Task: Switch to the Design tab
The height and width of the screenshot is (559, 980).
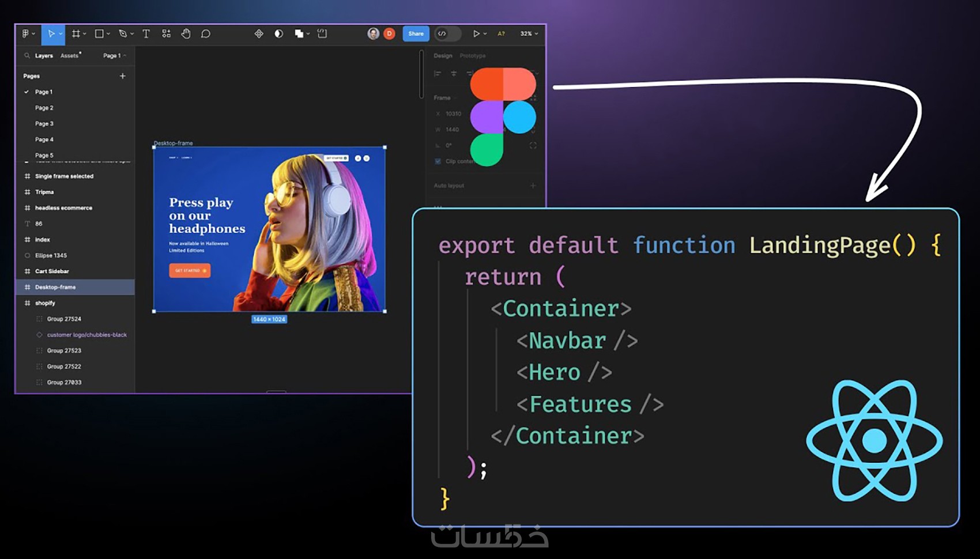Action: click(443, 56)
